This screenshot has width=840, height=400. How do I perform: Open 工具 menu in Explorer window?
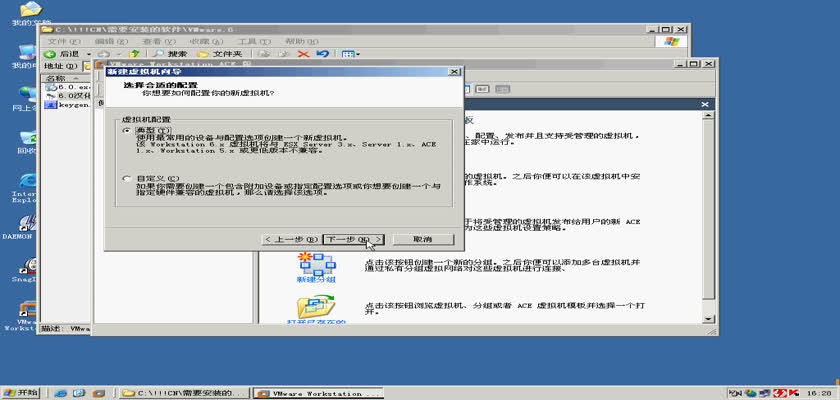(x=253, y=42)
